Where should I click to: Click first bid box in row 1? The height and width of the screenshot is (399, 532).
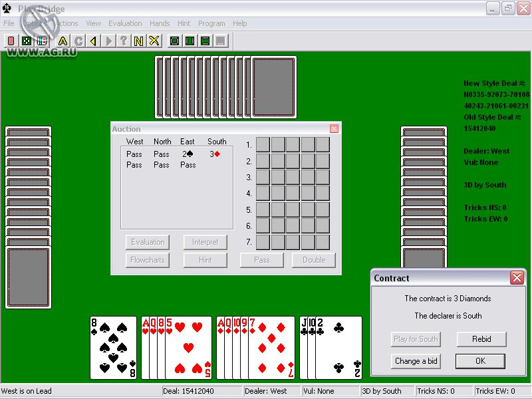pos(263,144)
